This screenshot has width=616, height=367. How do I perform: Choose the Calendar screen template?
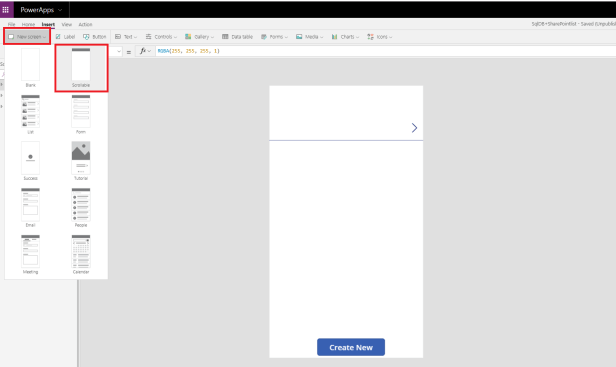81,254
